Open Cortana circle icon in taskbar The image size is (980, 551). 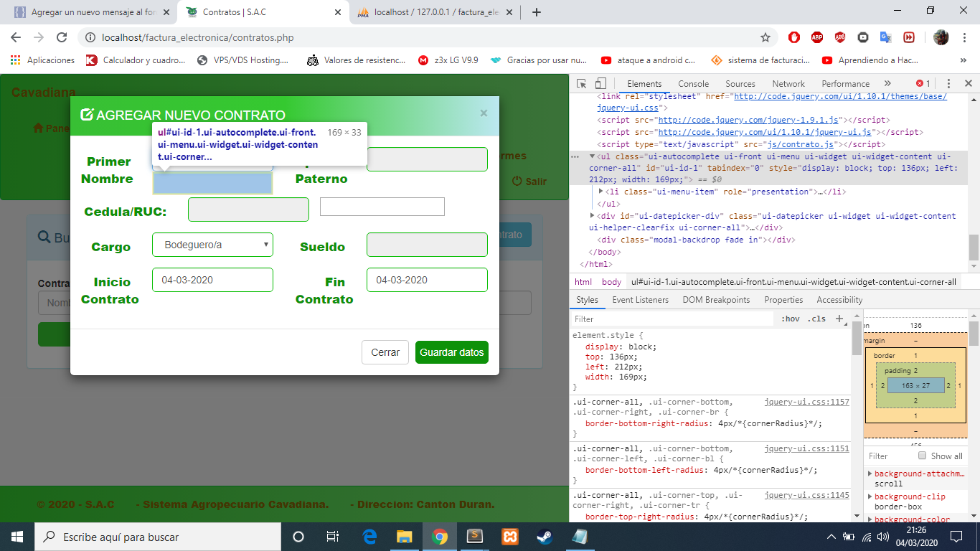coord(298,537)
